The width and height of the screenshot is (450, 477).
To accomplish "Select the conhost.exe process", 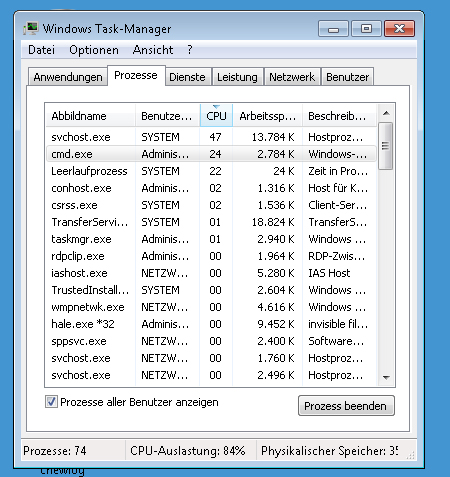I will click(211, 188).
